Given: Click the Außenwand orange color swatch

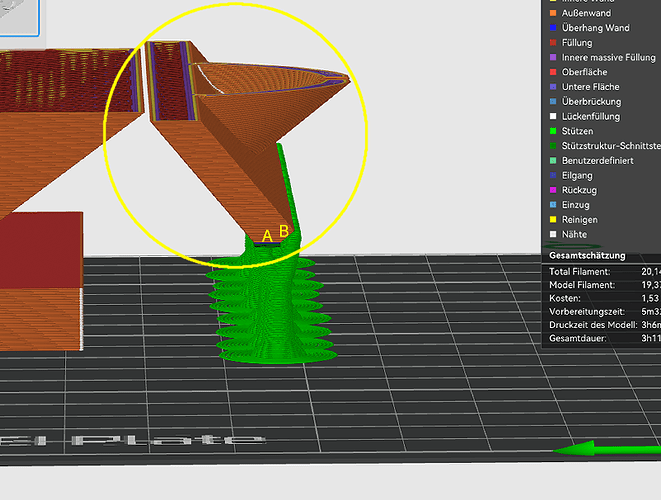Looking at the screenshot, I should (553, 13).
